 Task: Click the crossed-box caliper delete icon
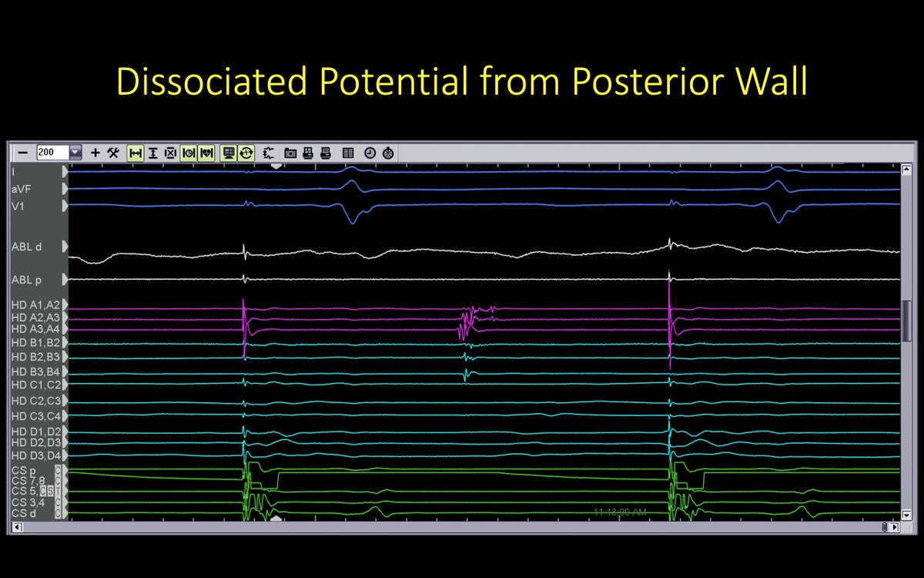(x=170, y=153)
